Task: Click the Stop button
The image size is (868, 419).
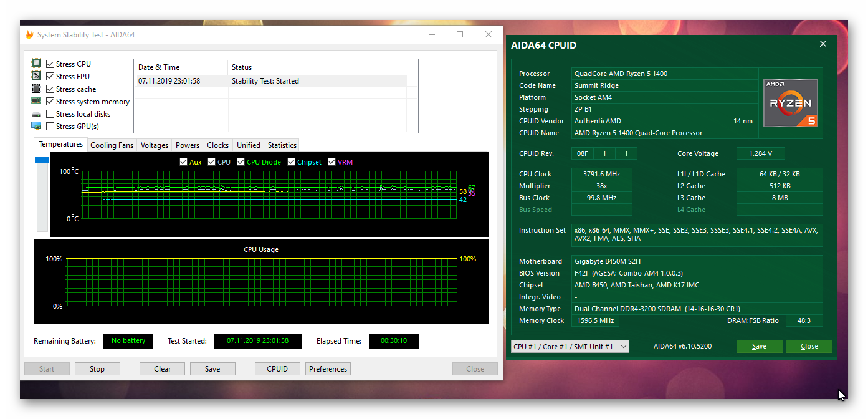Action: point(97,368)
